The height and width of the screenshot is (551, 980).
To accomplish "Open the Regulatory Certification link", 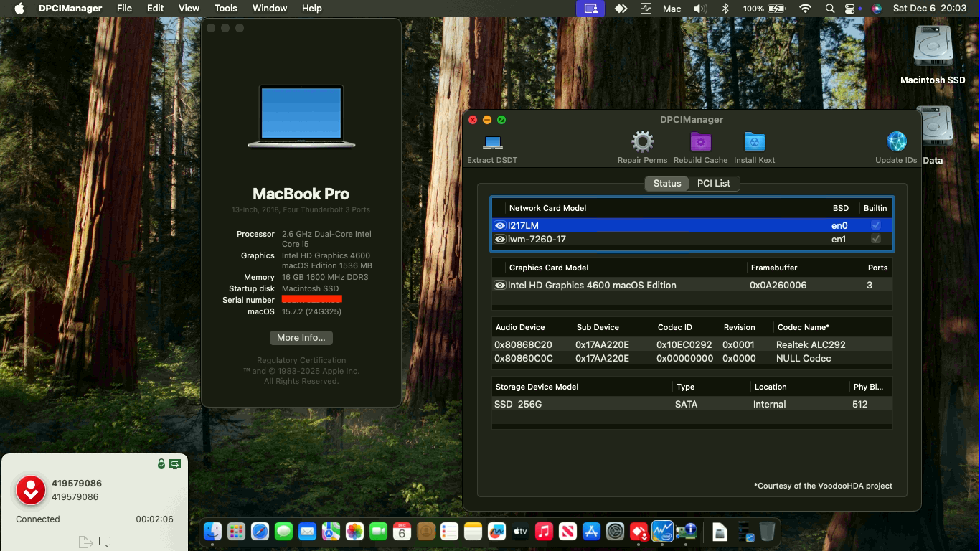I will 301,360.
